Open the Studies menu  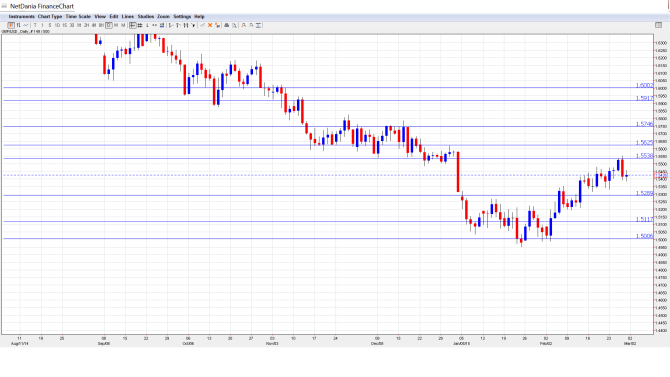pyautogui.click(x=146, y=17)
